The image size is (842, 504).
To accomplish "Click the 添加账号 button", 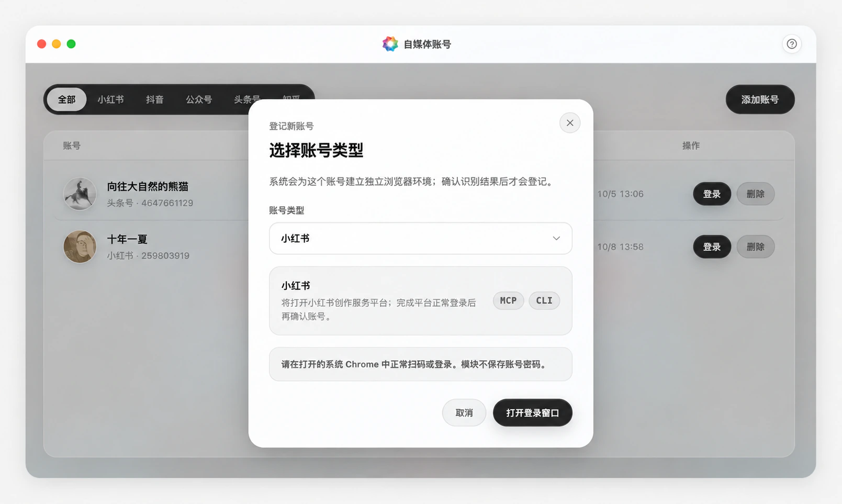I will point(760,99).
